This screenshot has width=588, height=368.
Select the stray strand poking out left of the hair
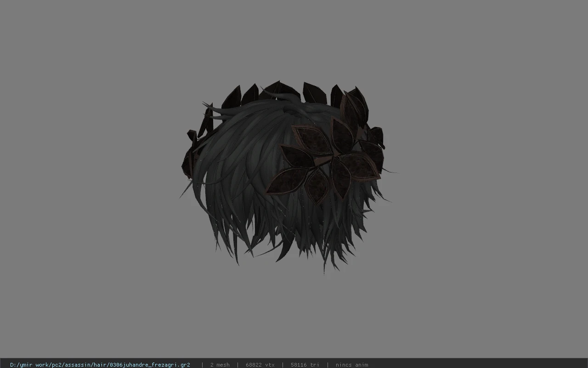point(186,190)
